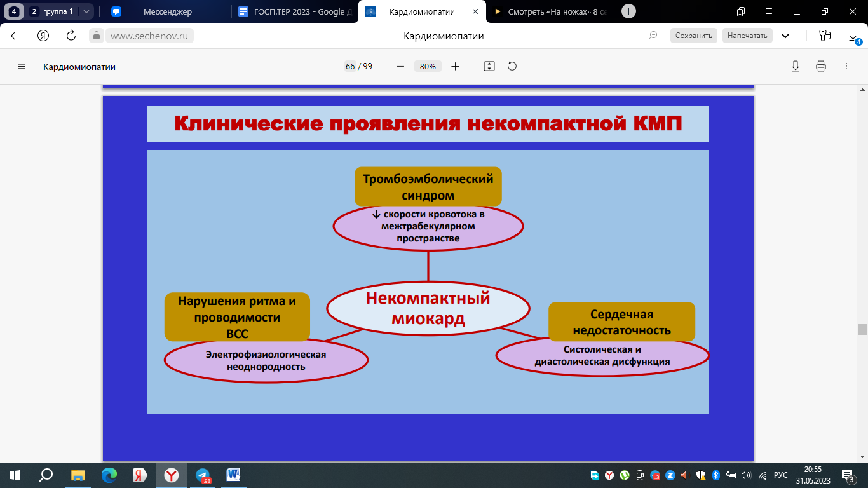
Task: Open uTorrent tray icon
Action: pyautogui.click(x=625, y=475)
